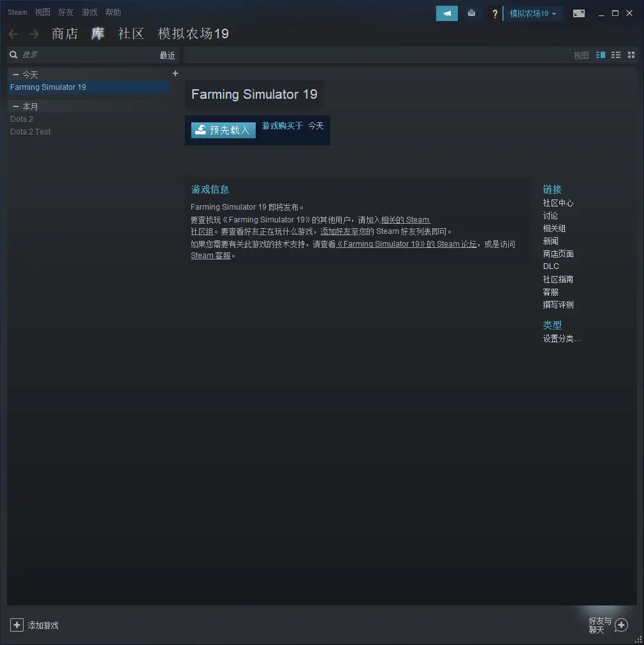Go to the 商店 tab
The width and height of the screenshot is (644, 645).
[64, 34]
